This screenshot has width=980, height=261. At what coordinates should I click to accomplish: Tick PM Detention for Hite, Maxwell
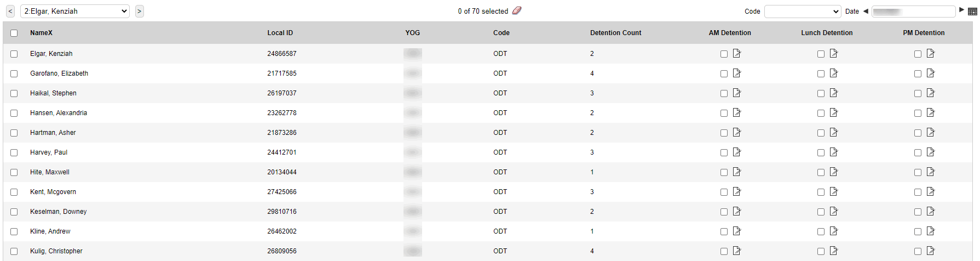click(918, 172)
